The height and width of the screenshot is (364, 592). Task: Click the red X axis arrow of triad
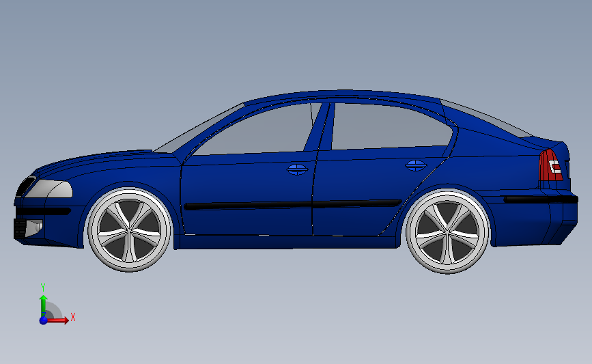(x=57, y=320)
